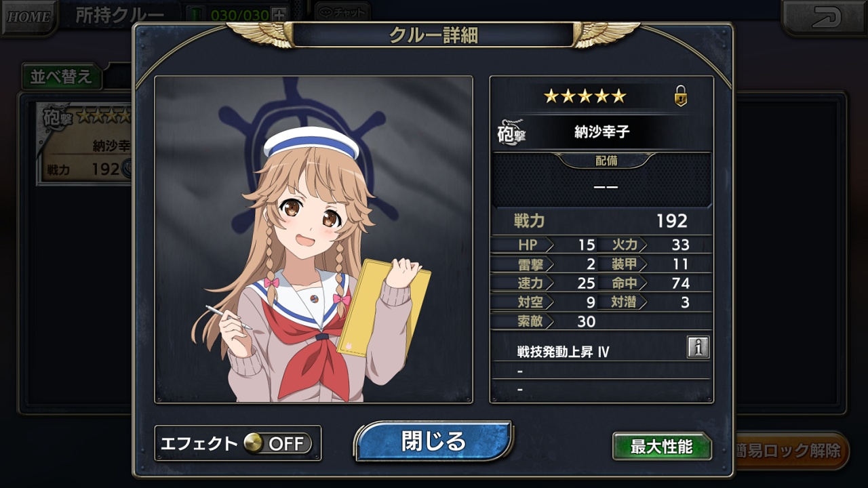Click the 砲撃 type icon near name
Screen dimensions: 868x488
pos(511,132)
